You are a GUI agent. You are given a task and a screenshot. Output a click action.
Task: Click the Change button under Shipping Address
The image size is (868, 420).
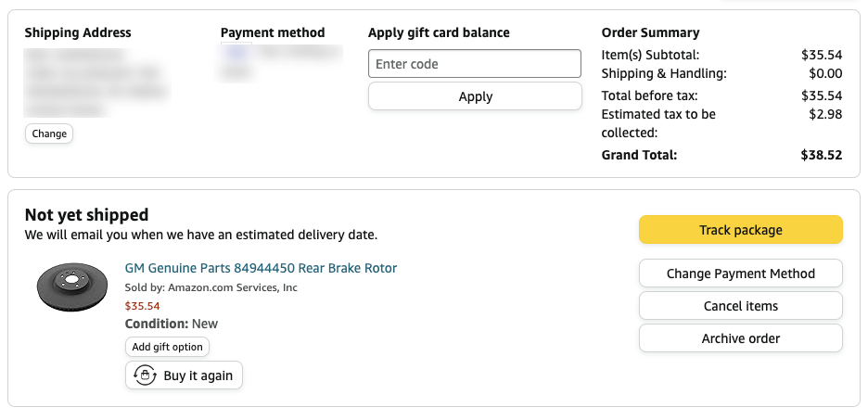[x=49, y=134]
